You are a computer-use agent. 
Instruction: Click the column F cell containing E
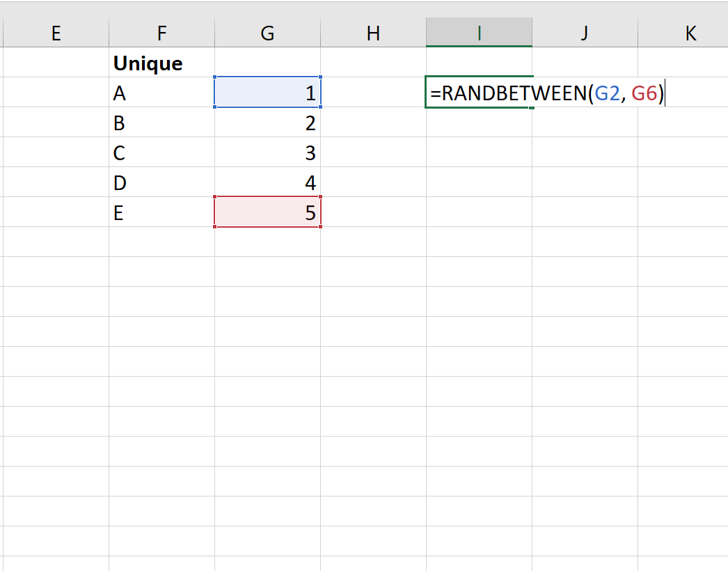[x=161, y=212]
